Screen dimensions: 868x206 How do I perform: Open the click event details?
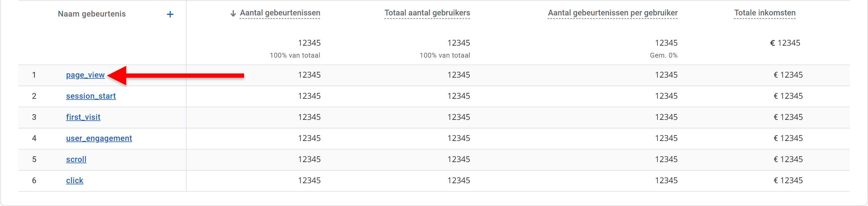point(74,180)
